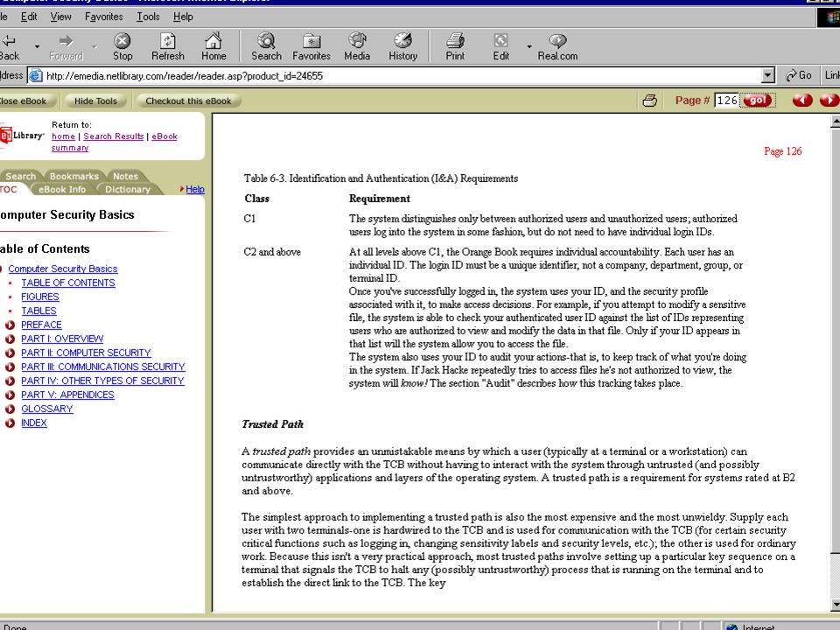Expand the PART V: APPENDICES arrow icon
The height and width of the screenshot is (630, 840).
point(10,395)
